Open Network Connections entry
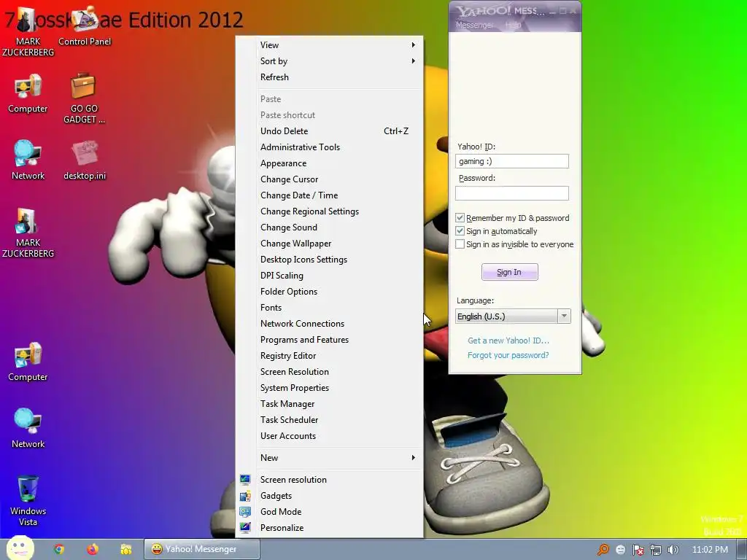 (x=329, y=323)
